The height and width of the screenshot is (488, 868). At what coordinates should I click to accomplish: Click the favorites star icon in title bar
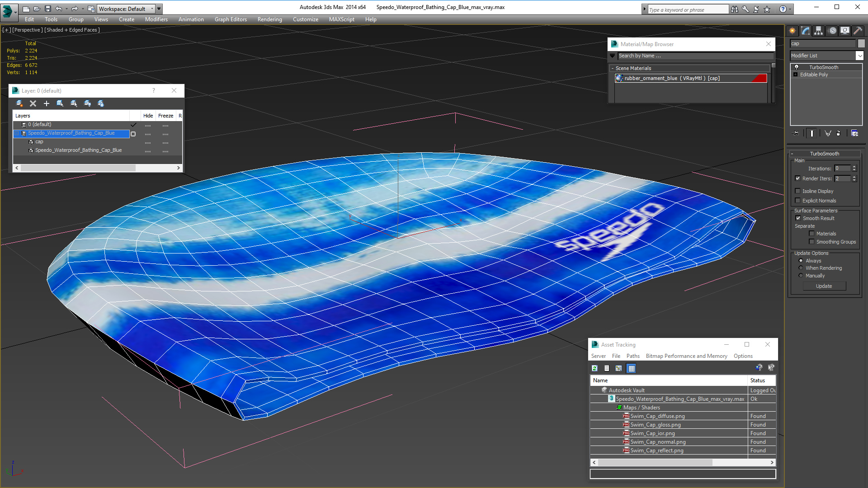pos(767,9)
